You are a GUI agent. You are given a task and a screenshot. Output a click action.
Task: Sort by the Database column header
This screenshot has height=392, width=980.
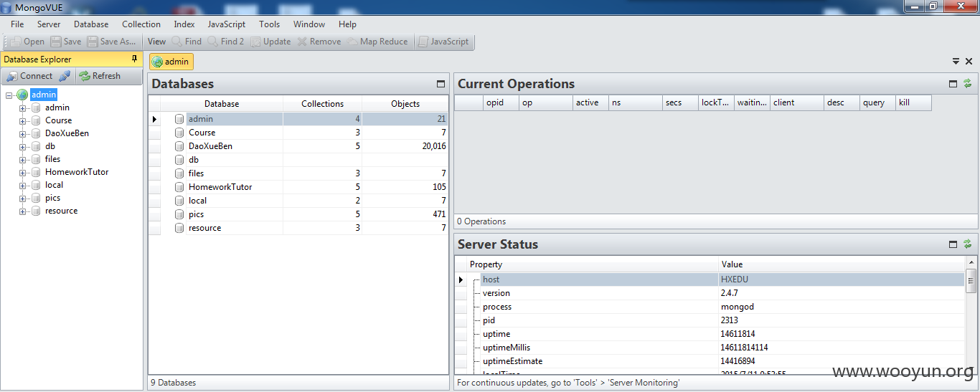pyautogui.click(x=222, y=104)
